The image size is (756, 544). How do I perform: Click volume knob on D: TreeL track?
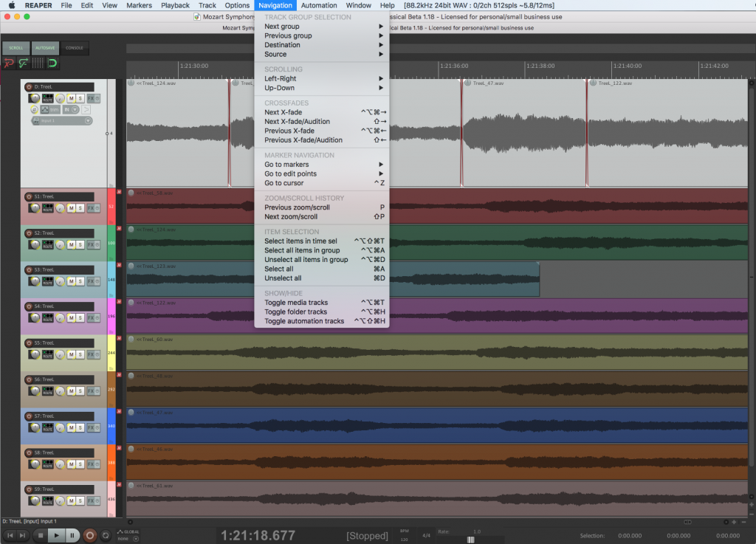click(x=34, y=98)
